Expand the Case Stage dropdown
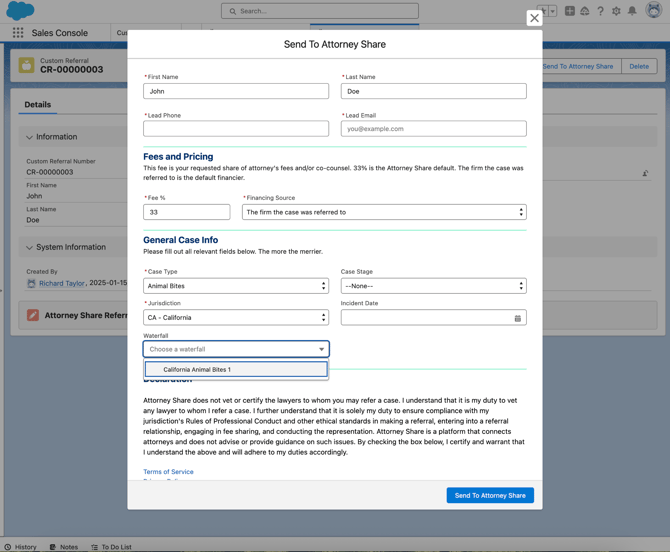670x552 pixels. [433, 286]
